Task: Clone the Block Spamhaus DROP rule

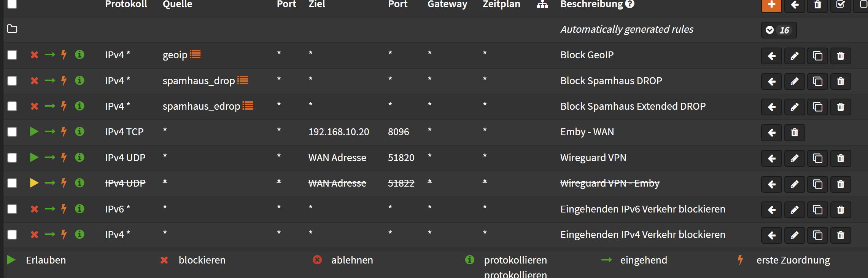Action: [x=817, y=81]
